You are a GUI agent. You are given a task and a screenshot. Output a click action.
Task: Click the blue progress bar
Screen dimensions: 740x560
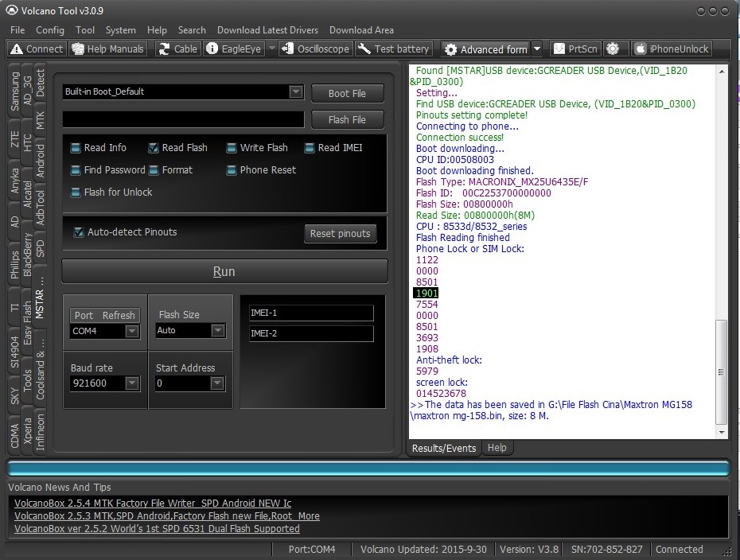368,469
